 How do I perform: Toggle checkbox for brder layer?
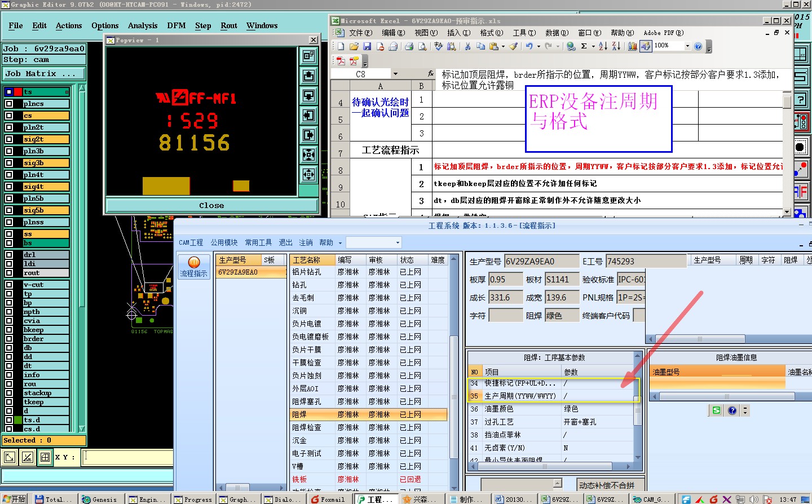point(9,339)
